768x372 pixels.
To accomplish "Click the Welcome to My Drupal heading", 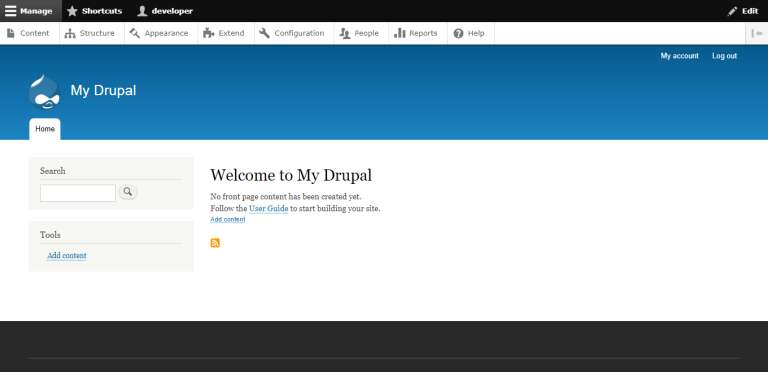I will point(291,175).
